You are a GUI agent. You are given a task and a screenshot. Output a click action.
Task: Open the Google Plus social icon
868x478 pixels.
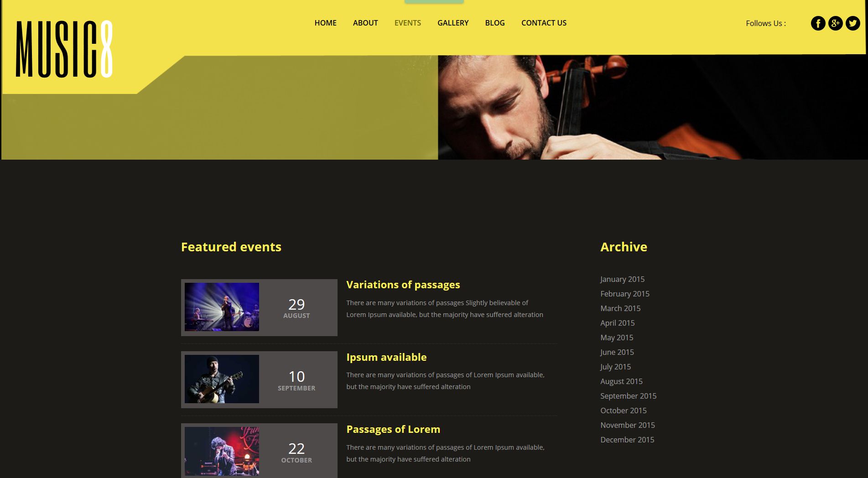835,23
